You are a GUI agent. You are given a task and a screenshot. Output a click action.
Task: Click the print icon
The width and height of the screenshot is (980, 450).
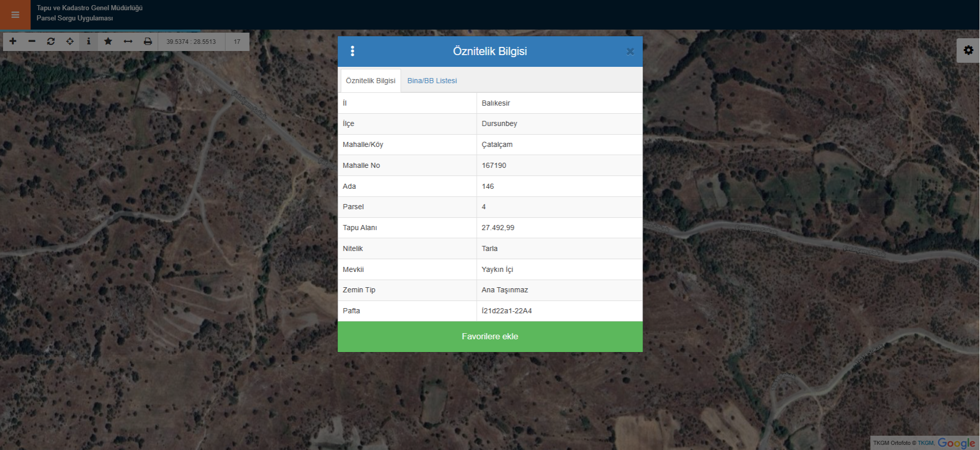148,41
